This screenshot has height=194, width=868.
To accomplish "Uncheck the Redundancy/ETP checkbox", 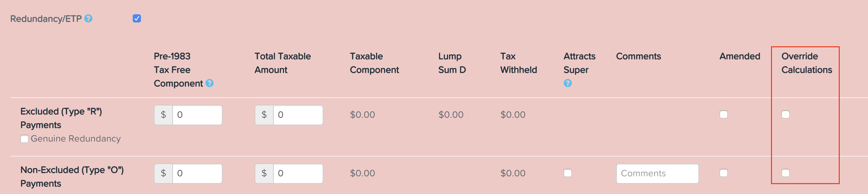I will (137, 18).
